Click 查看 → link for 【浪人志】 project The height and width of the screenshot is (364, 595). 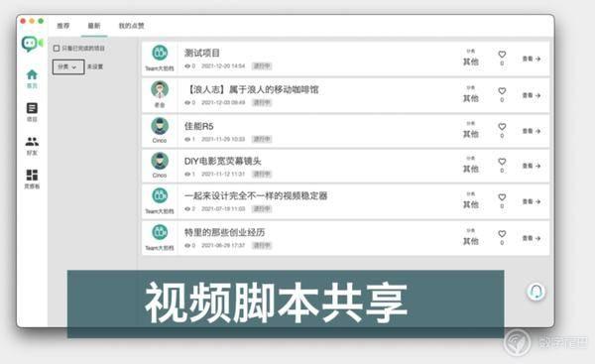(532, 95)
